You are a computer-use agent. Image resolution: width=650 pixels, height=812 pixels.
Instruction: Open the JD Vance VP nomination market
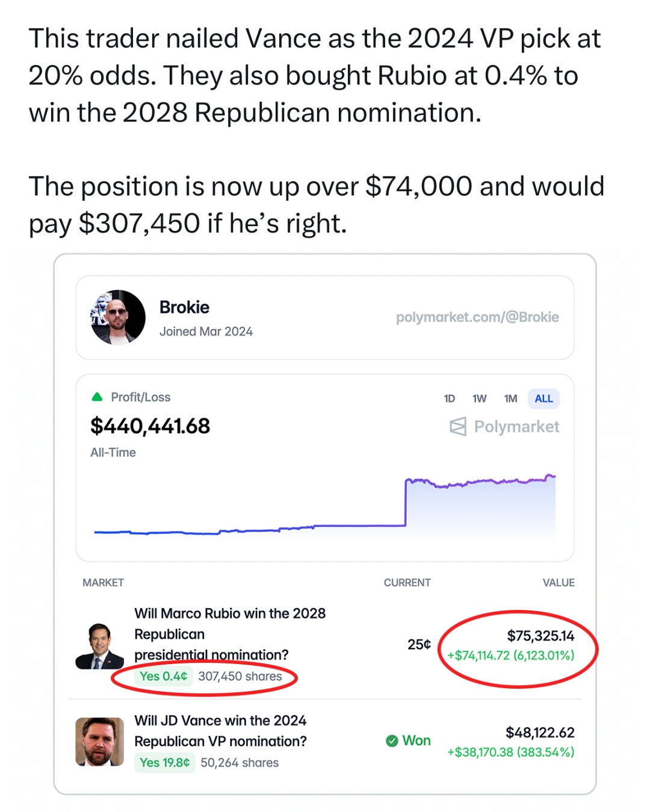(220, 731)
